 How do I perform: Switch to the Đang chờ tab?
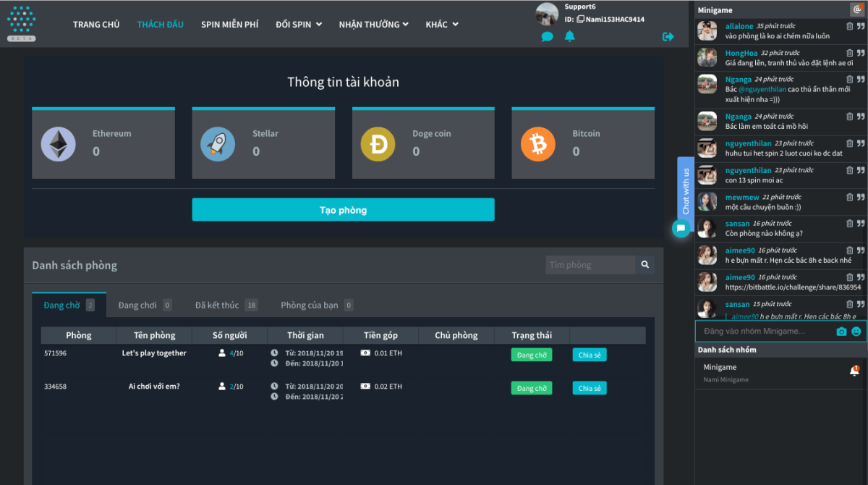coord(69,305)
